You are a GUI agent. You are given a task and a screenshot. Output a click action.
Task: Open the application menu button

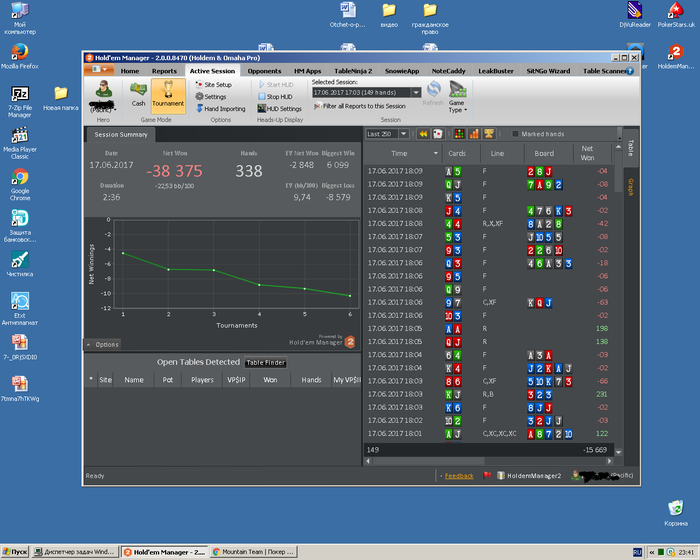click(99, 70)
